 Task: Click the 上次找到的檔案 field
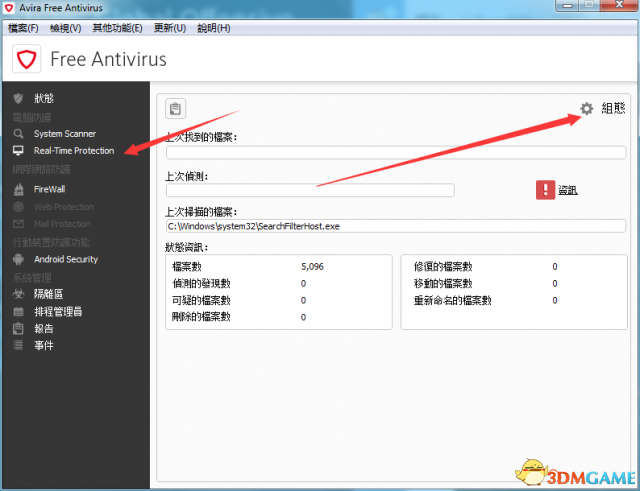click(x=396, y=153)
